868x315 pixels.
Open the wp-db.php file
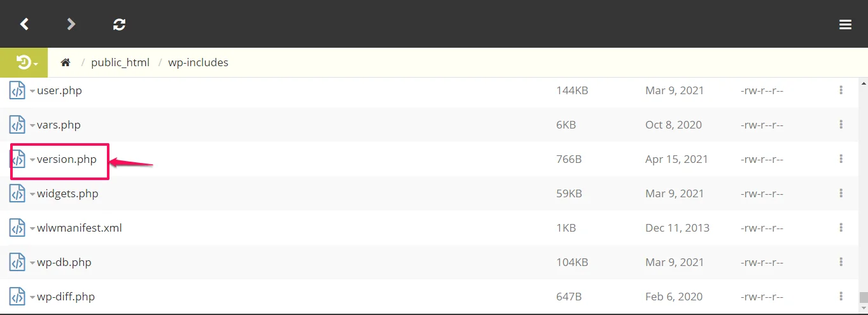pos(66,262)
